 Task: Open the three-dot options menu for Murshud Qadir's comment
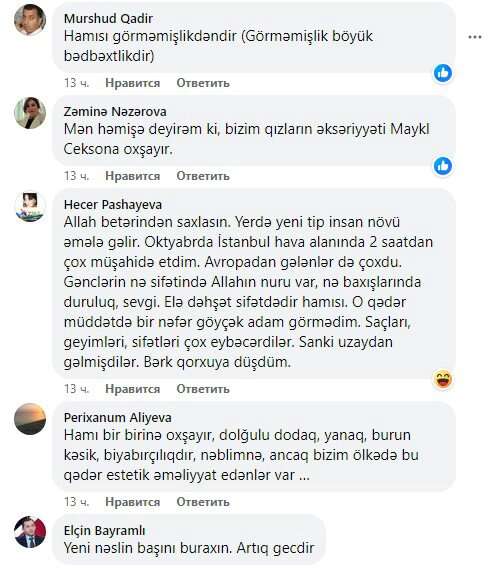[475, 37]
